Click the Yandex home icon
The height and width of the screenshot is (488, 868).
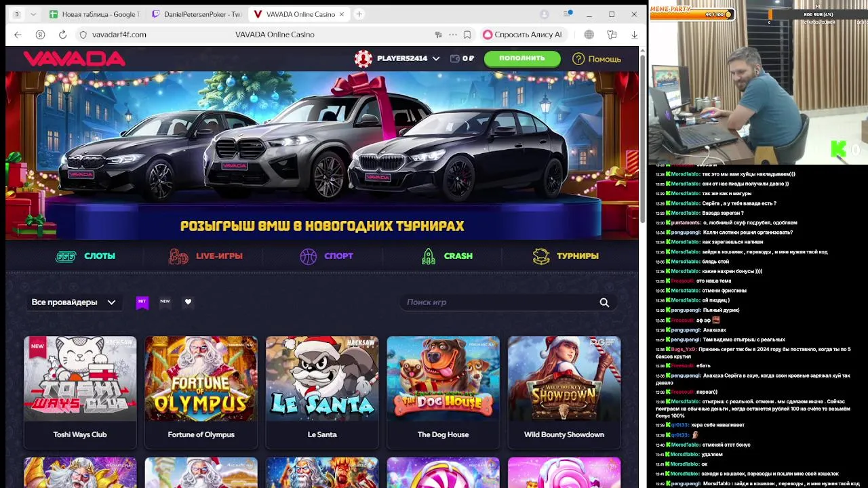point(40,35)
